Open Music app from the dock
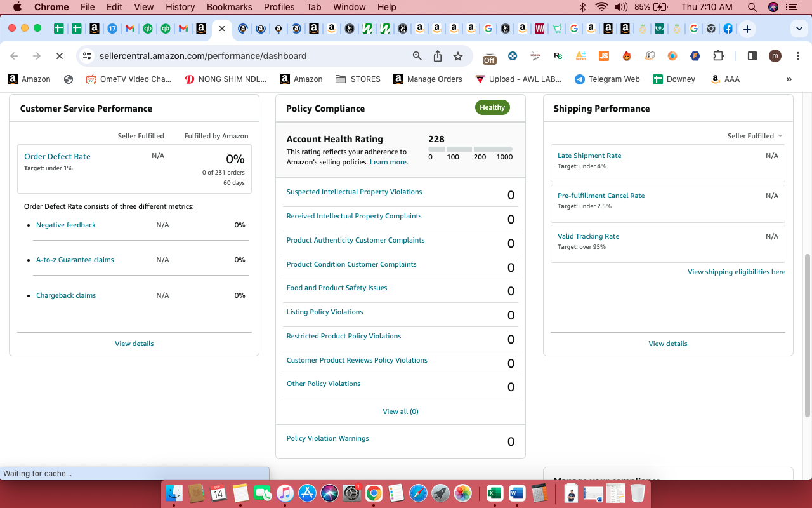Screen dimensions: 812x508 point(285,493)
